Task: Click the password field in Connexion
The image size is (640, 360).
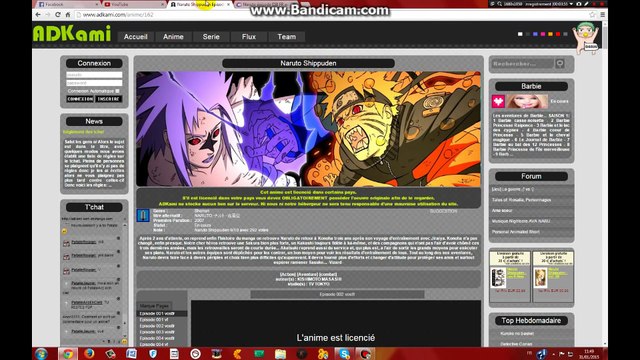Action: (94, 83)
